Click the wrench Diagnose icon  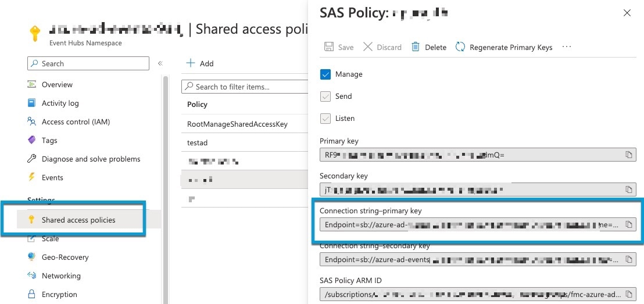(x=31, y=159)
